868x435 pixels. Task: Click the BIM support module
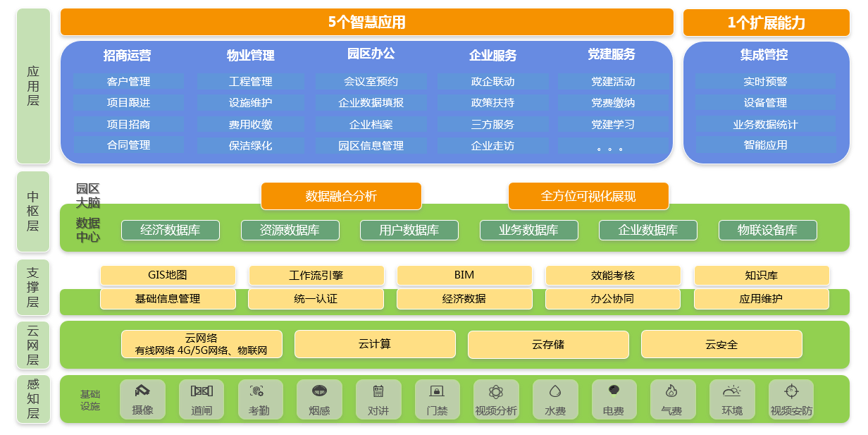tap(464, 275)
